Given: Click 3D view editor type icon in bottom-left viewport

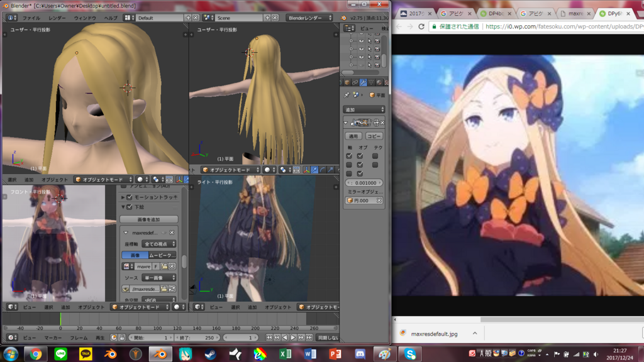Looking at the screenshot, I should (12, 307).
